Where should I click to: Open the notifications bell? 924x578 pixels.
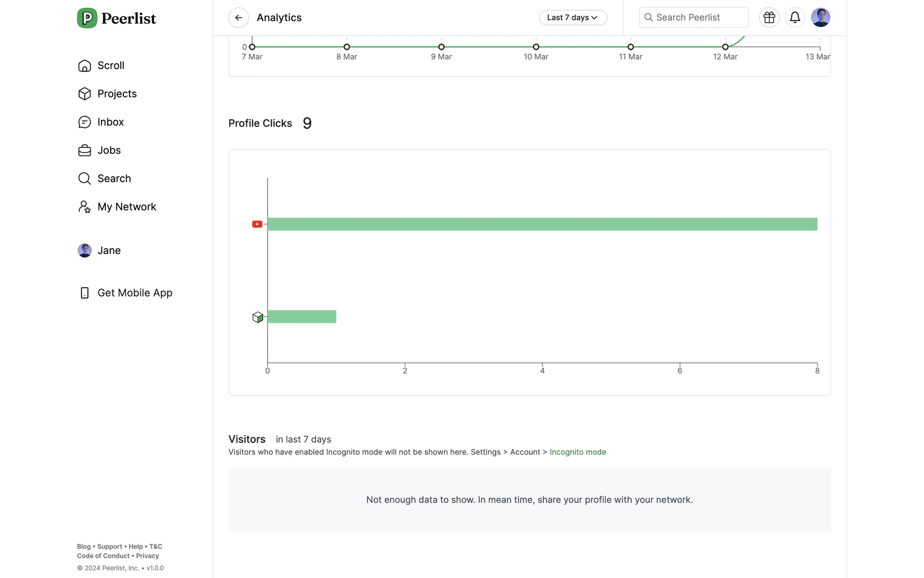pyautogui.click(x=795, y=18)
